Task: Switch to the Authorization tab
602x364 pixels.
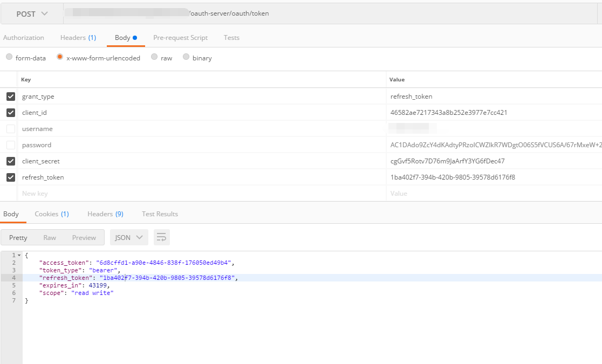Action: [24, 38]
